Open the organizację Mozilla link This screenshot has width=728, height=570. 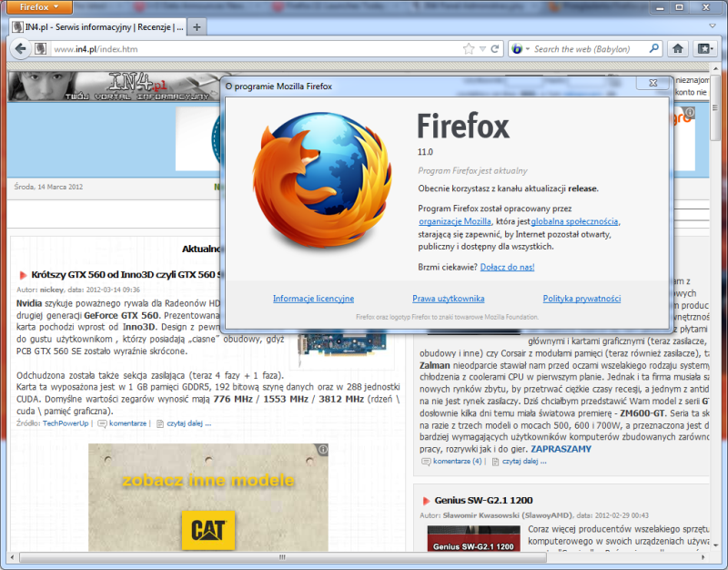(454, 221)
